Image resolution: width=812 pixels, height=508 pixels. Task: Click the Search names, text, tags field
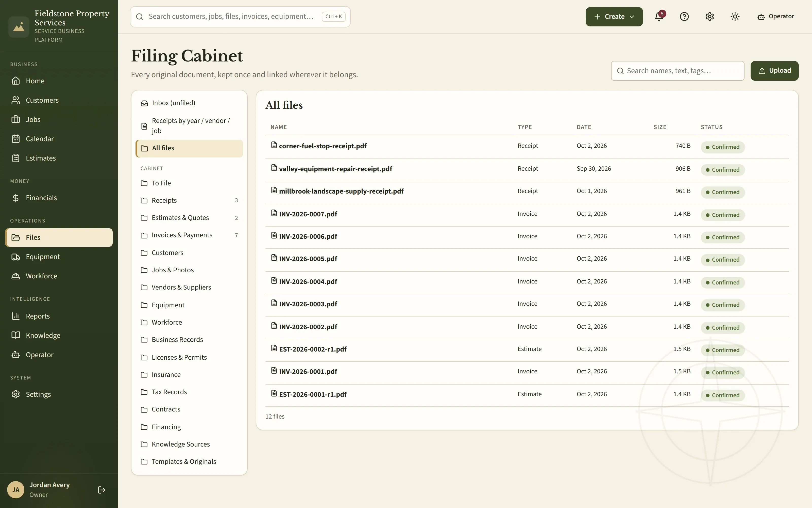click(678, 71)
